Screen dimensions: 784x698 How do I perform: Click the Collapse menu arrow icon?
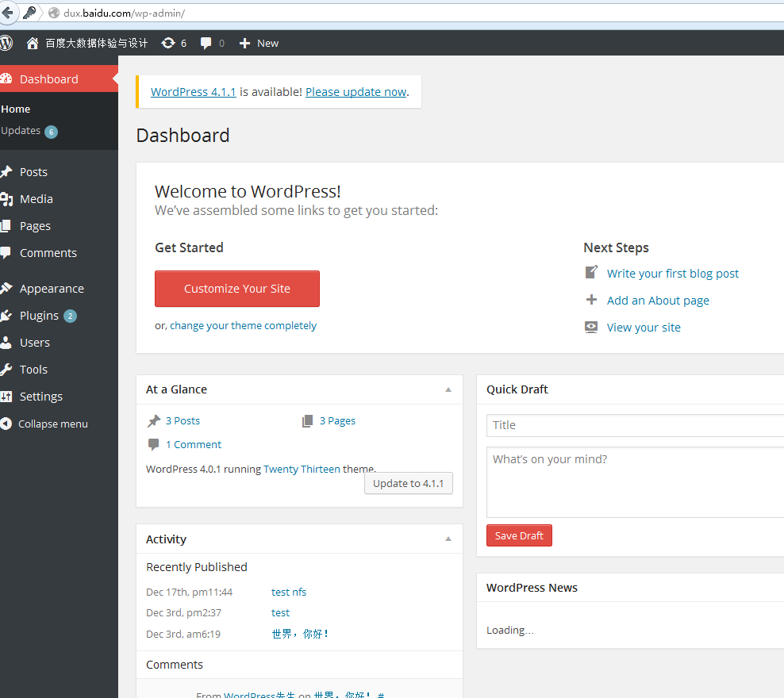(6, 424)
